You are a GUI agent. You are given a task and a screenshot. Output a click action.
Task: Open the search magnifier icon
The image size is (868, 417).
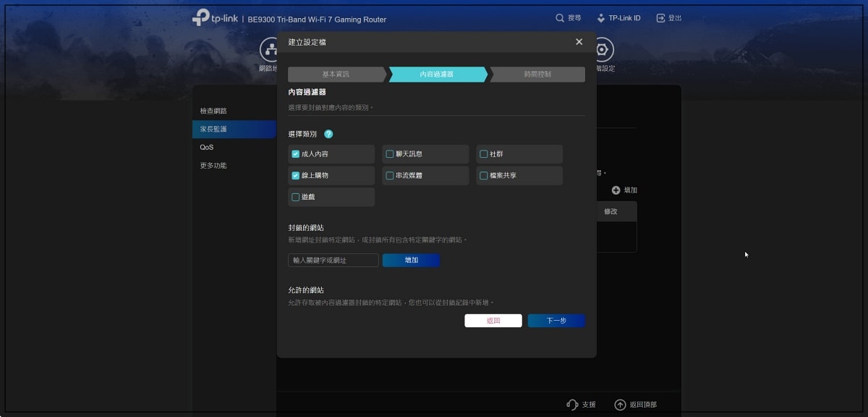560,18
